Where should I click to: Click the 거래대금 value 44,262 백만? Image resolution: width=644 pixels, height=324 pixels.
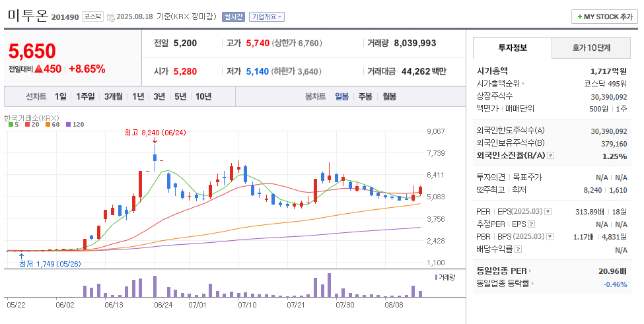[x=423, y=71]
